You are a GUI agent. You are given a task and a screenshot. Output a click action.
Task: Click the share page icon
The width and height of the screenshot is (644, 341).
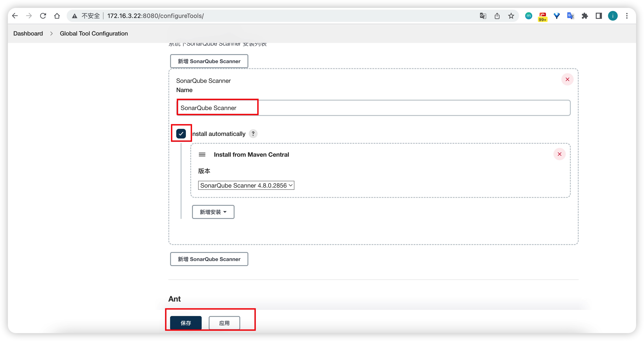tap(497, 16)
